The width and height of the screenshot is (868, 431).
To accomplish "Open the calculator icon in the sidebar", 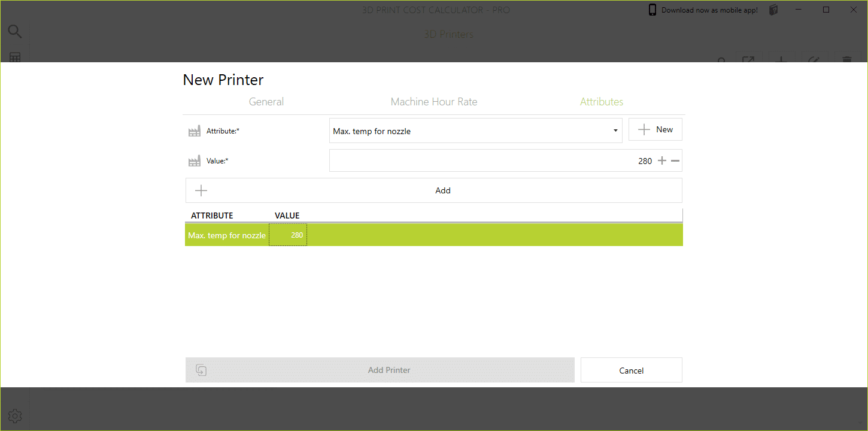I will point(15,57).
